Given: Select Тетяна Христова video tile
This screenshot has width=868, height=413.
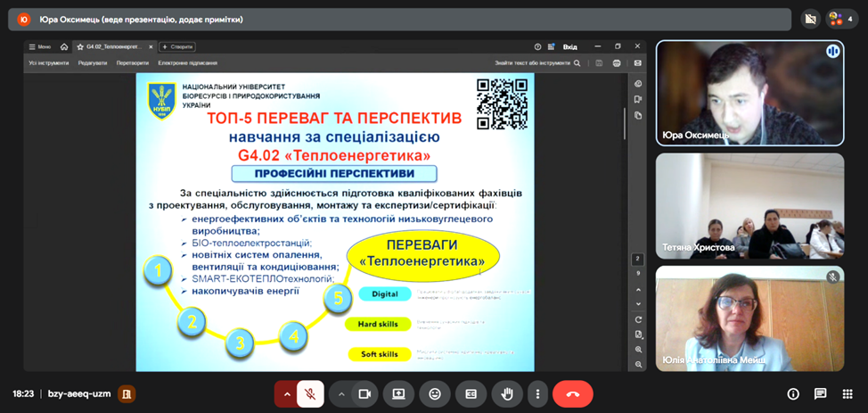Looking at the screenshot, I should (x=750, y=206).
